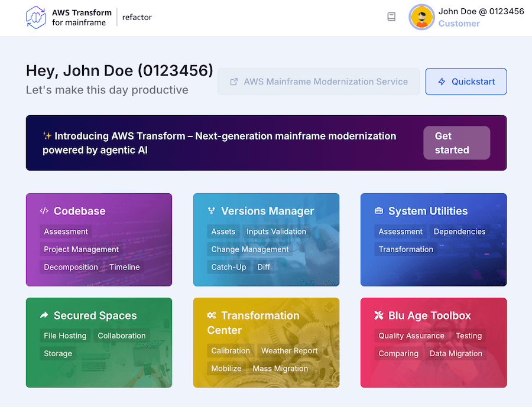The height and width of the screenshot is (407, 532).
Task: Click the Versions Manager branch icon
Action: [212, 211]
